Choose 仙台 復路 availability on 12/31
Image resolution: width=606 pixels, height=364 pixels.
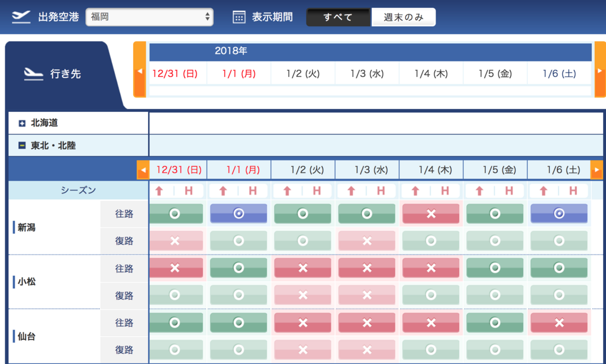pyautogui.click(x=176, y=350)
